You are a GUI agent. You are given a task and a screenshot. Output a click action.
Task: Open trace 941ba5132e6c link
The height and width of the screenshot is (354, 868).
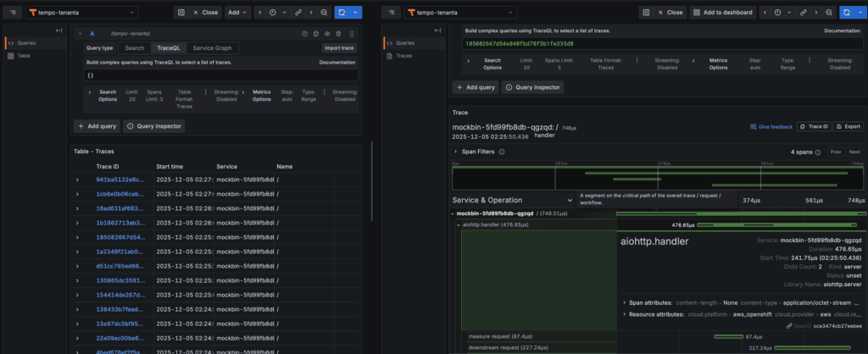click(x=120, y=180)
